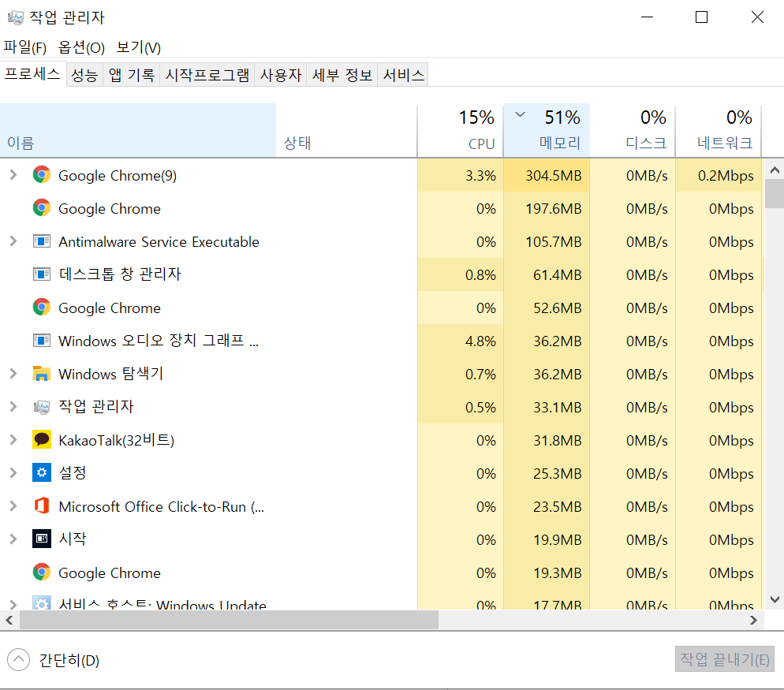
Task: Click the Chrome icon in the 197.6MB row
Action: click(x=42, y=207)
